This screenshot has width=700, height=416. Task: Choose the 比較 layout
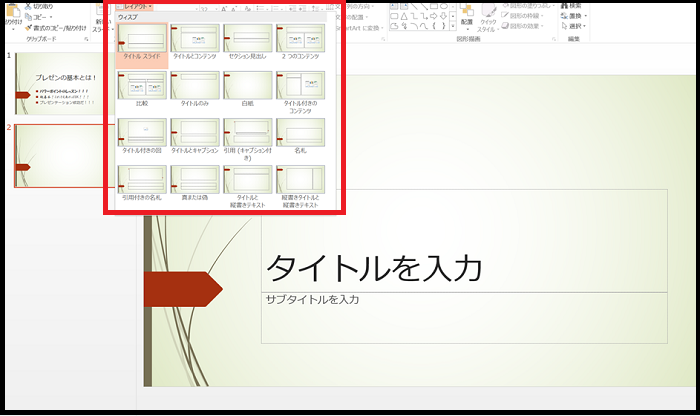coord(142,89)
